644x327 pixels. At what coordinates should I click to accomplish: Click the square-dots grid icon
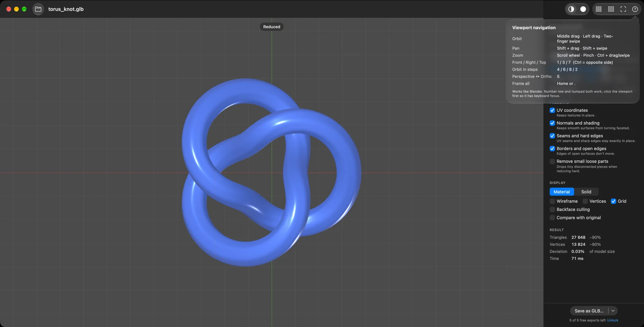click(x=599, y=9)
